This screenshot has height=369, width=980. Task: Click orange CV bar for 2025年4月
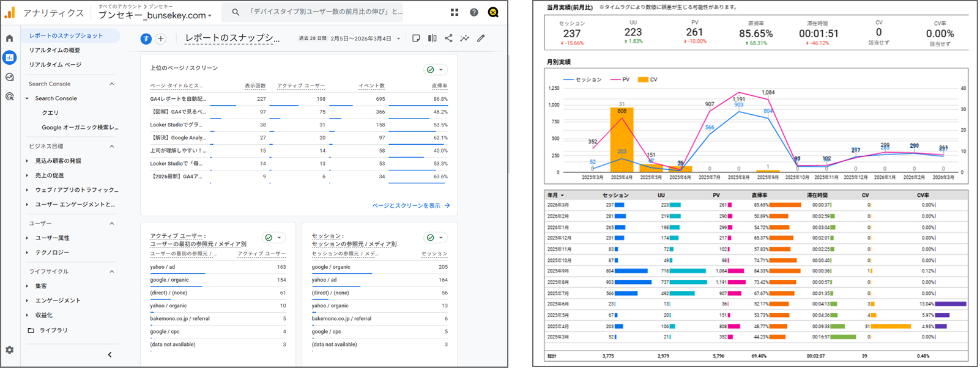click(x=622, y=140)
